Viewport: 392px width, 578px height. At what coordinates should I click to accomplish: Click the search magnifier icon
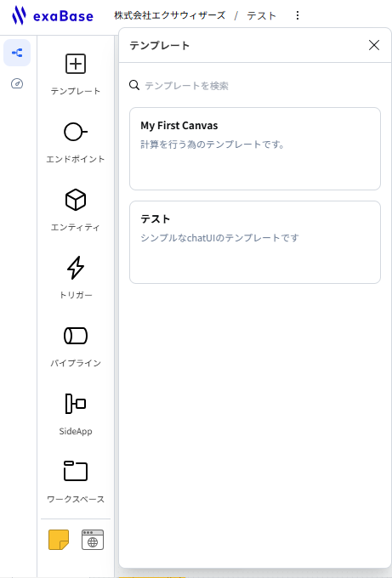click(x=134, y=86)
